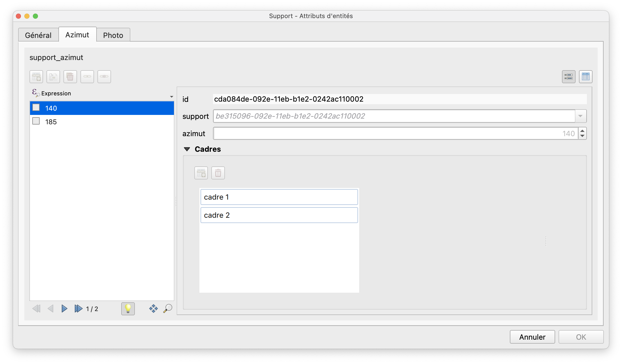This screenshot has width=622, height=364.
Task: Click the Annuler button
Action: (532, 337)
